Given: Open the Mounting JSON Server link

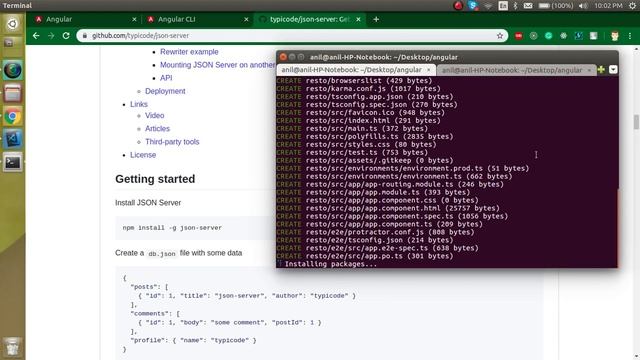Looking at the screenshot, I should (218, 65).
